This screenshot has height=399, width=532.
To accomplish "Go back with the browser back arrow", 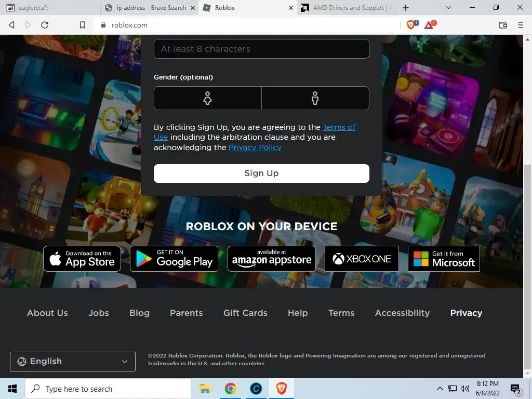I will point(11,25).
